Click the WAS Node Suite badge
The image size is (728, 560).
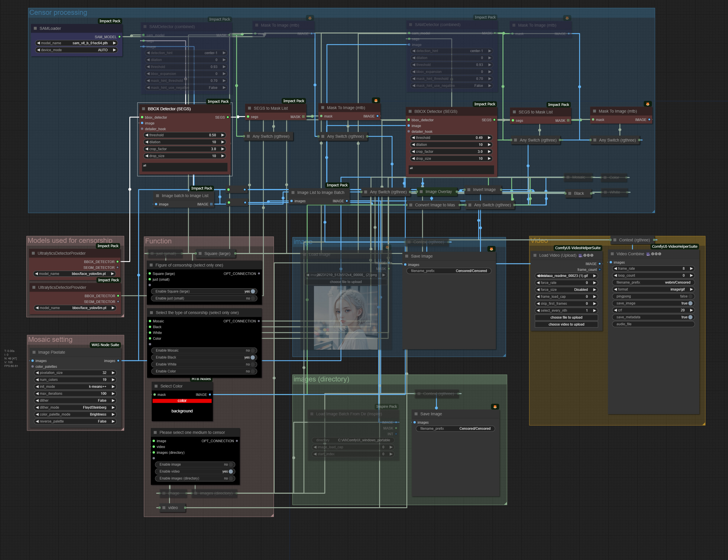pos(105,345)
